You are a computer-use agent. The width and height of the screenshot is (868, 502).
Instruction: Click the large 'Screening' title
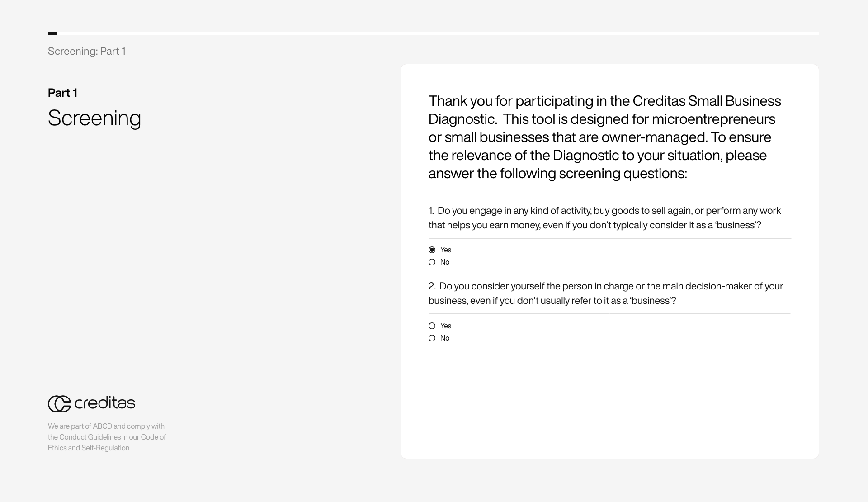pos(94,118)
